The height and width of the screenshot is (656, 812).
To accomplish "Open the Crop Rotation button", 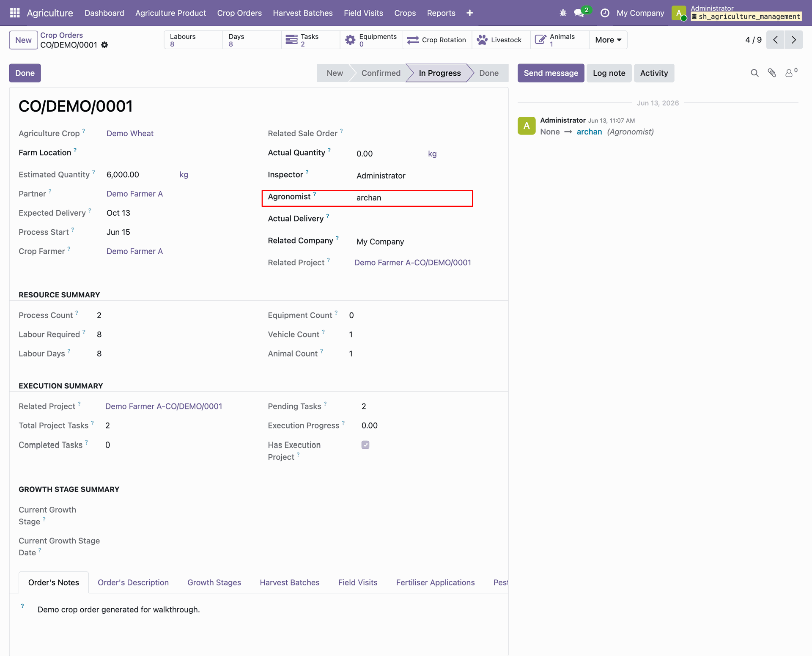I will (437, 40).
